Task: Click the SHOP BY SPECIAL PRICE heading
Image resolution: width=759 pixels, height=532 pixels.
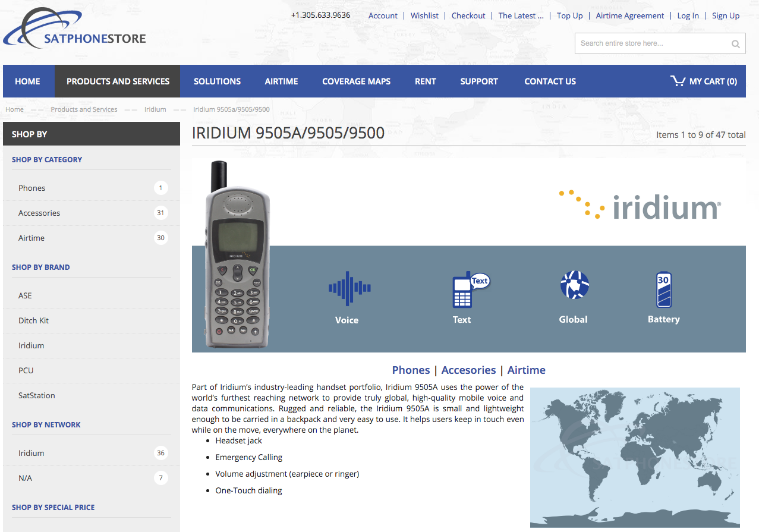Action: 53,508
